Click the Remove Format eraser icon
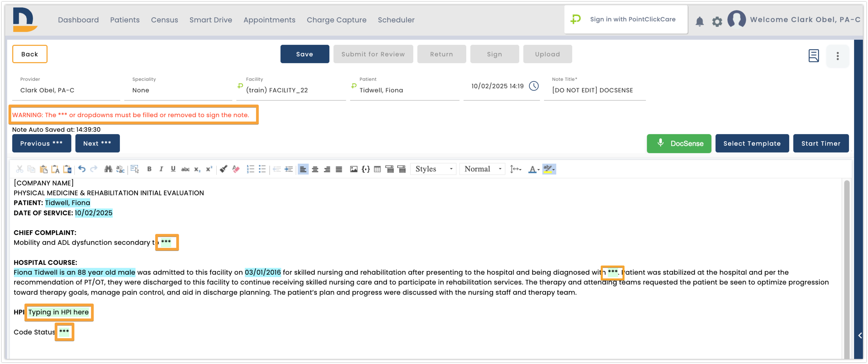 (x=236, y=169)
